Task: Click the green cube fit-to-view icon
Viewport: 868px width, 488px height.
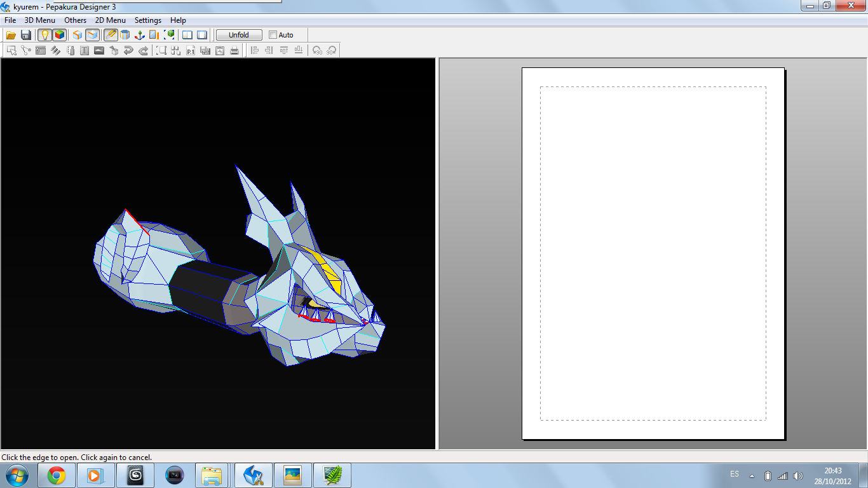Action: pos(169,35)
